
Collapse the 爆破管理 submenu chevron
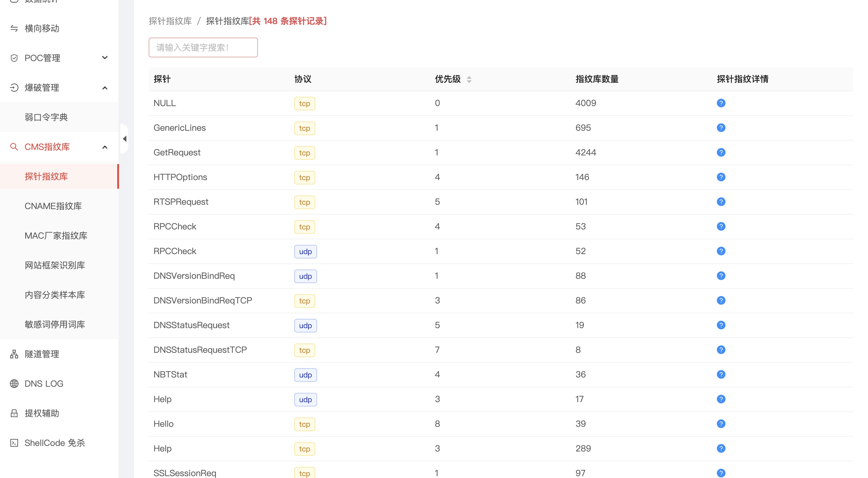(x=105, y=88)
